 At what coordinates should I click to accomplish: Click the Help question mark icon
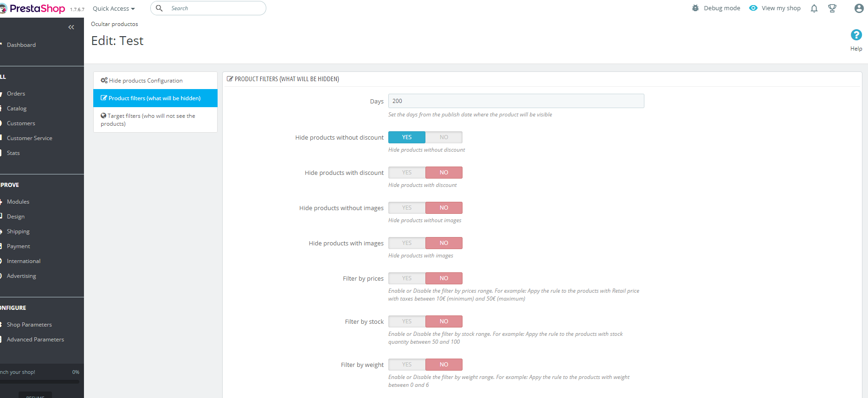point(856,35)
